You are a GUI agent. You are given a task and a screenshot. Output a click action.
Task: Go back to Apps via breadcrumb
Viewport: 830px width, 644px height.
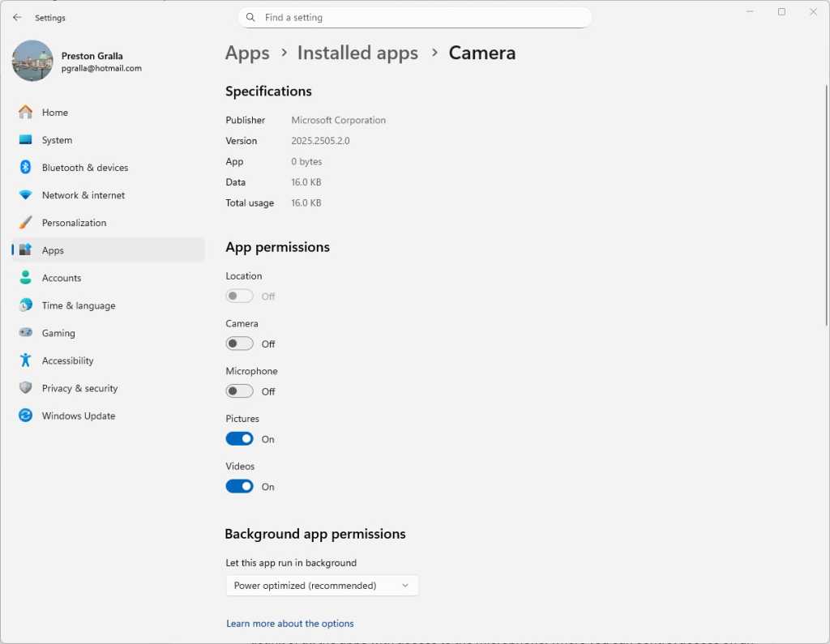pos(247,53)
